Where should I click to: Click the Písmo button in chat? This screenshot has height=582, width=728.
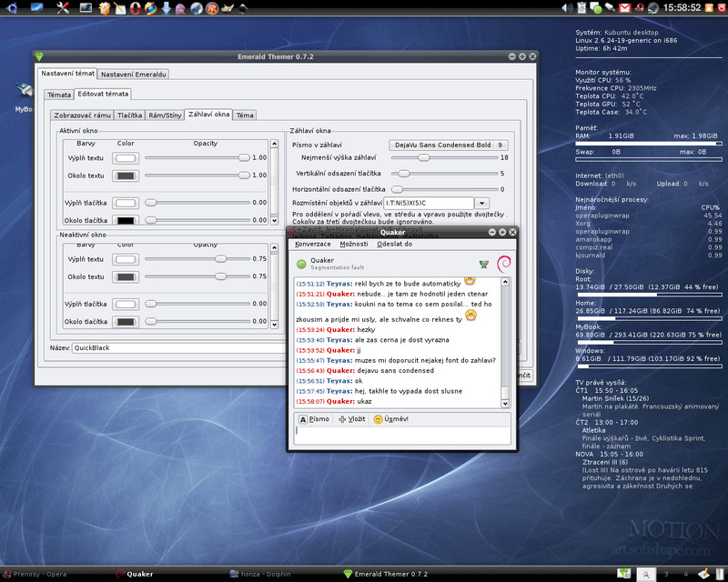(314, 419)
